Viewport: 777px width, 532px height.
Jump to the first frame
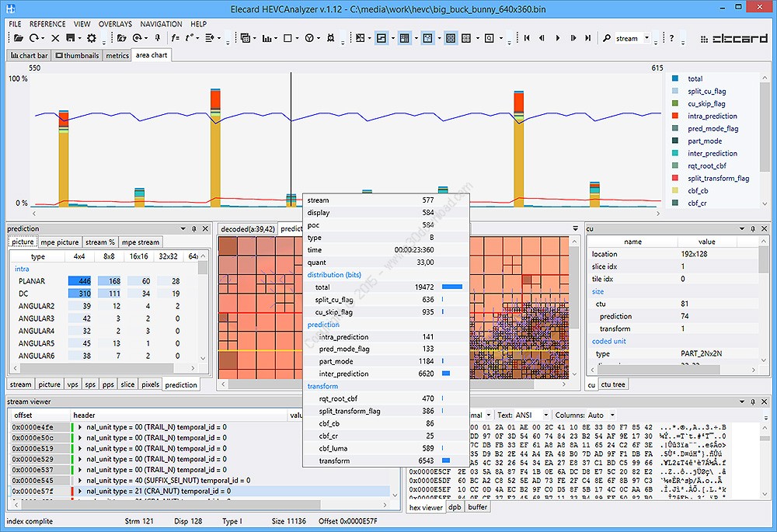click(527, 38)
